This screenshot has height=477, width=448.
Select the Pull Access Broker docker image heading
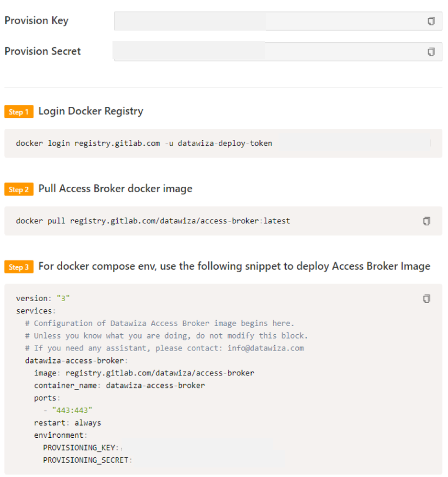tap(115, 189)
